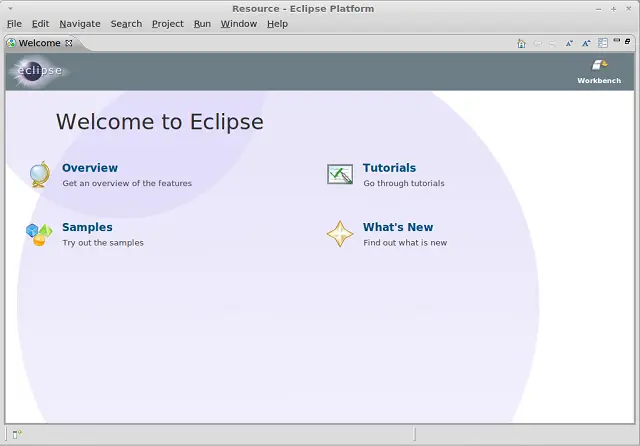This screenshot has width=640, height=446.
Task: Click the Home icon in Welcome toolbar
Action: coord(521,43)
